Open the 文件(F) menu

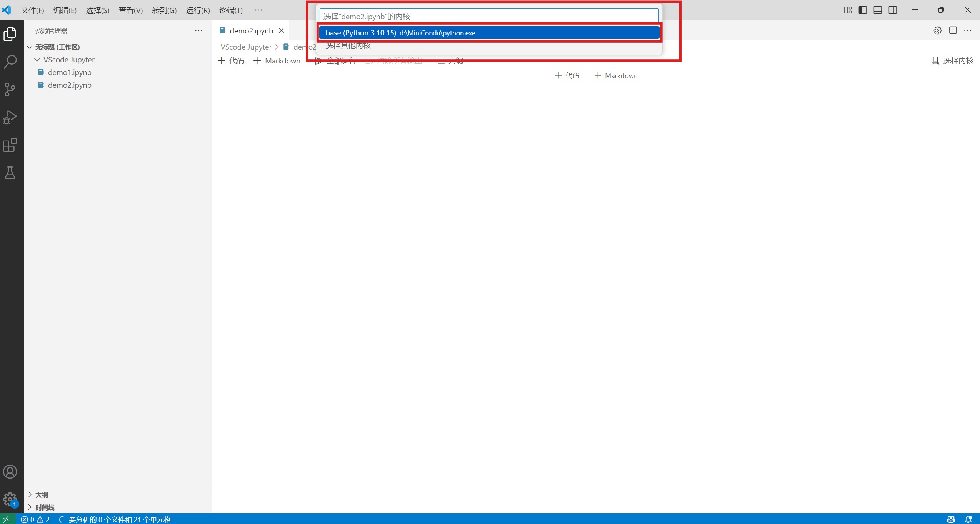point(32,10)
